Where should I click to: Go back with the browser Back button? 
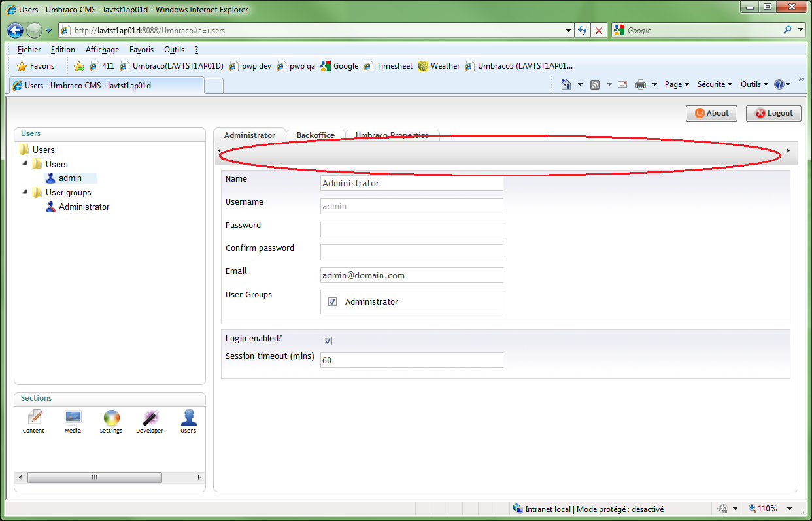pos(16,30)
